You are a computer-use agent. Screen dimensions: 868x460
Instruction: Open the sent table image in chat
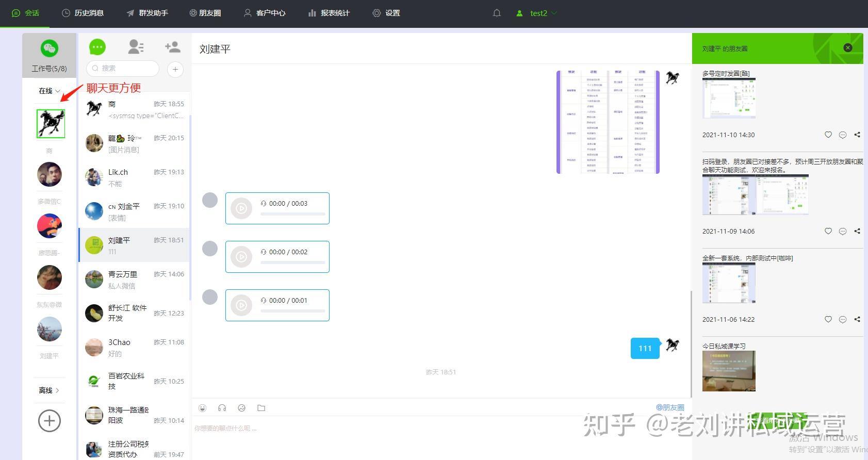point(608,122)
